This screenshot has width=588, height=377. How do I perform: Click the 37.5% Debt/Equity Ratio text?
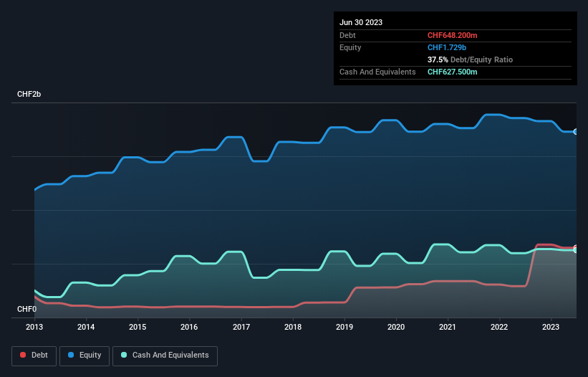pyautogui.click(x=470, y=59)
